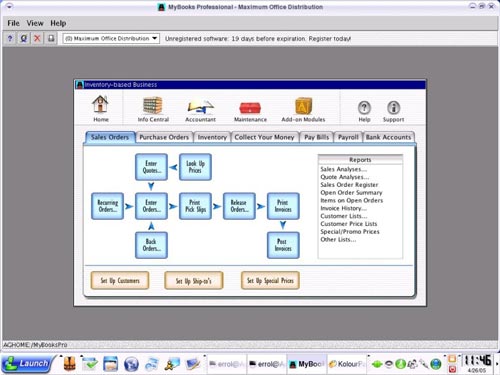
Task: Open the View menu
Action: pyautogui.click(x=35, y=23)
